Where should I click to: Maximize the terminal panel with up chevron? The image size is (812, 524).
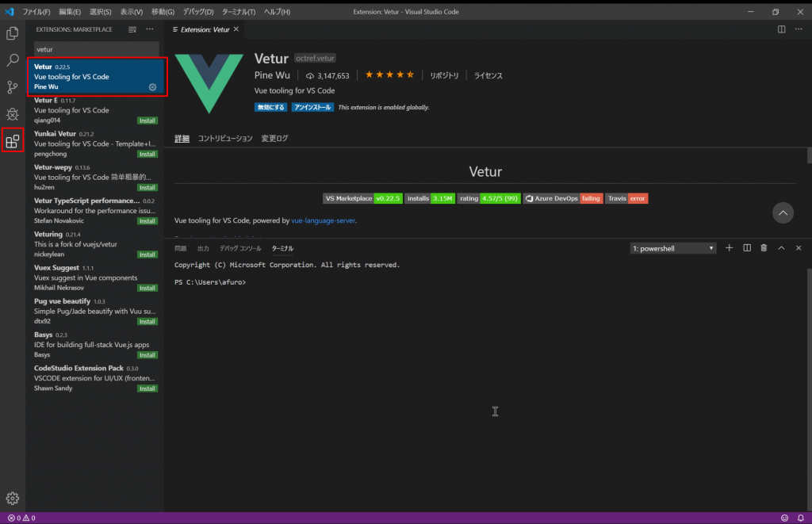pyautogui.click(x=781, y=248)
